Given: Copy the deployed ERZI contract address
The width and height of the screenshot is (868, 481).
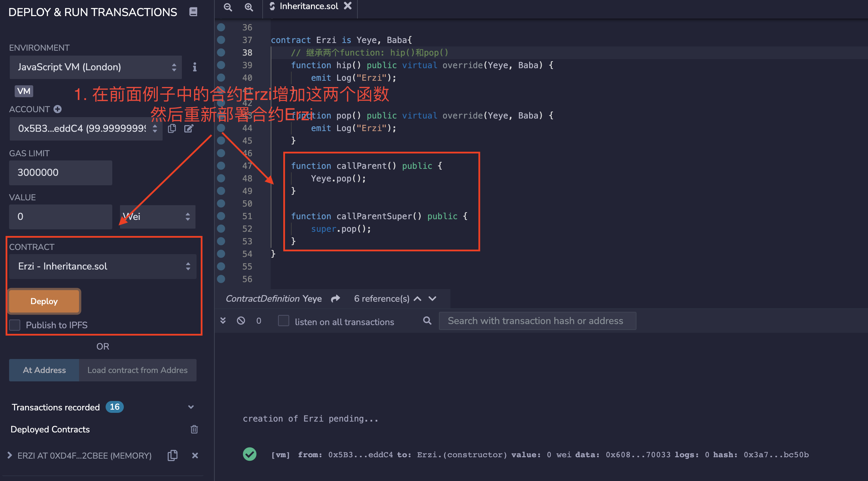Looking at the screenshot, I should click(172, 455).
